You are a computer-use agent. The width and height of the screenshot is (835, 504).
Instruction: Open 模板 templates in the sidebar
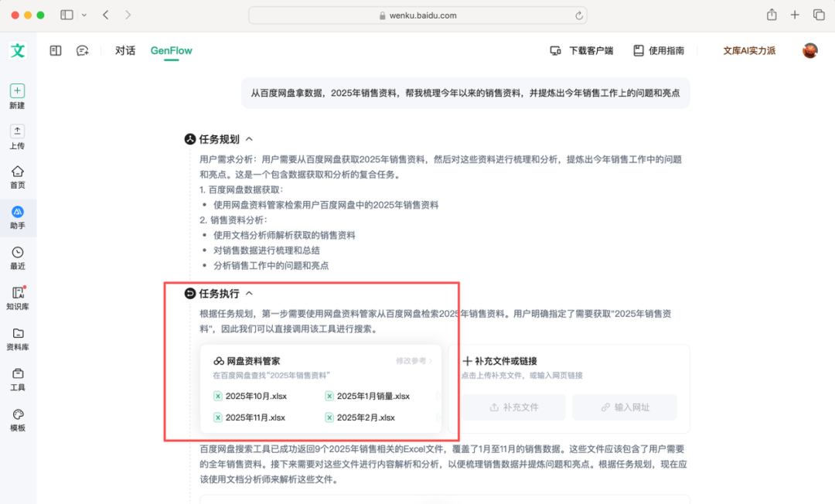18,420
